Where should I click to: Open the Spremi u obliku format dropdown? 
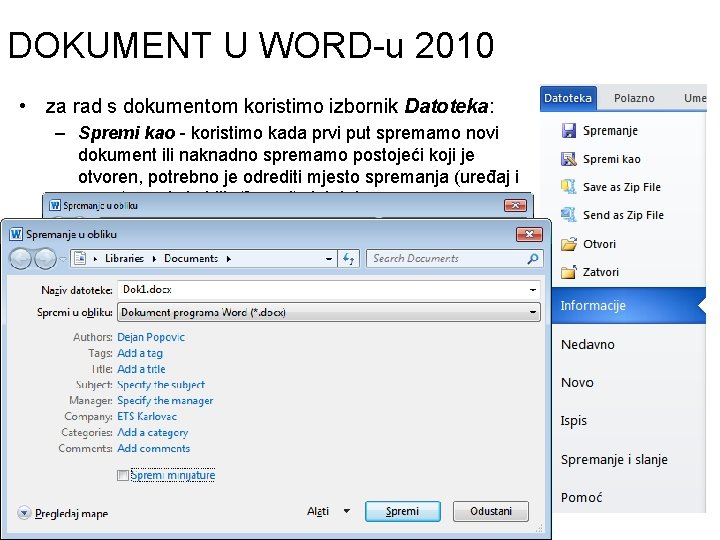(x=533, y=312)
